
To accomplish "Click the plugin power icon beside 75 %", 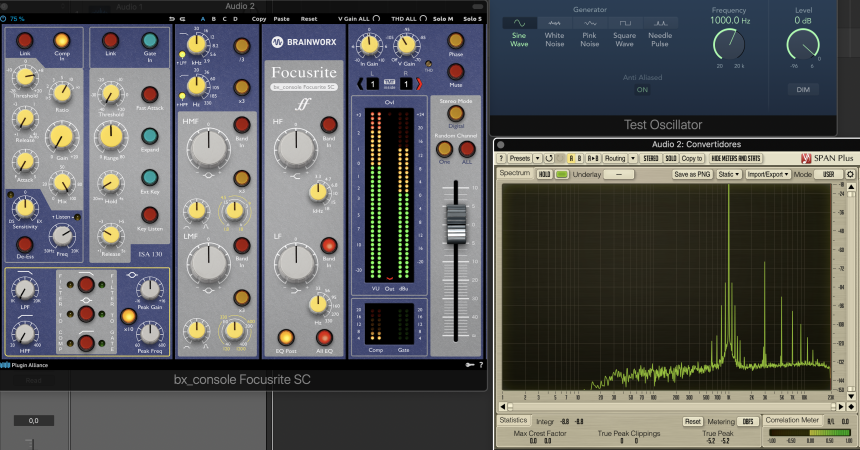I will (x=4, y=19).
